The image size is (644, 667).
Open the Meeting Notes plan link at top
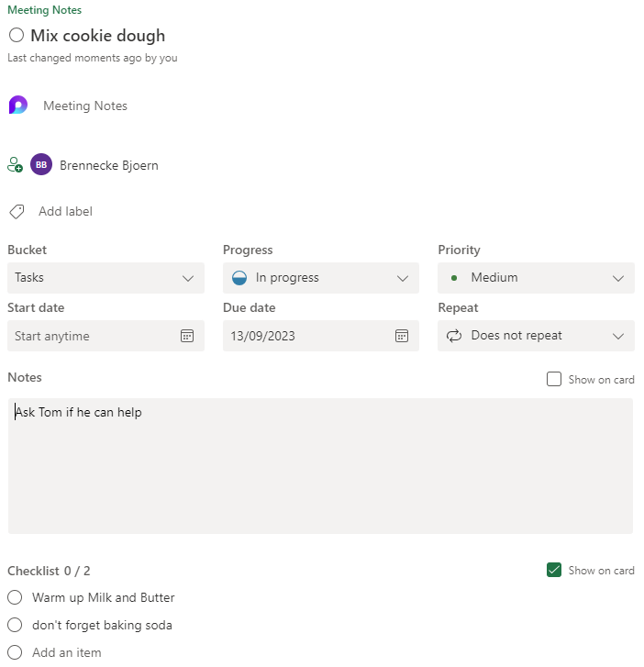coord(44,10)
